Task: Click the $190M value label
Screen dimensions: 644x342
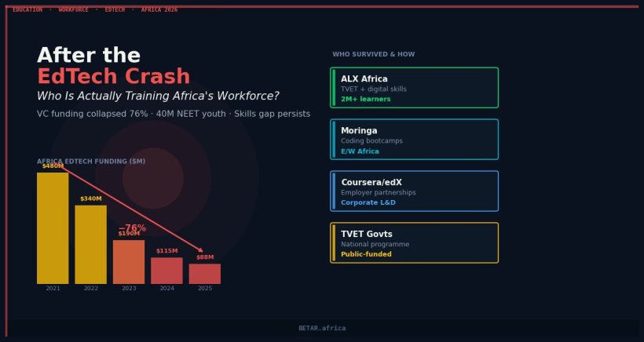Action: pos(129,234)
